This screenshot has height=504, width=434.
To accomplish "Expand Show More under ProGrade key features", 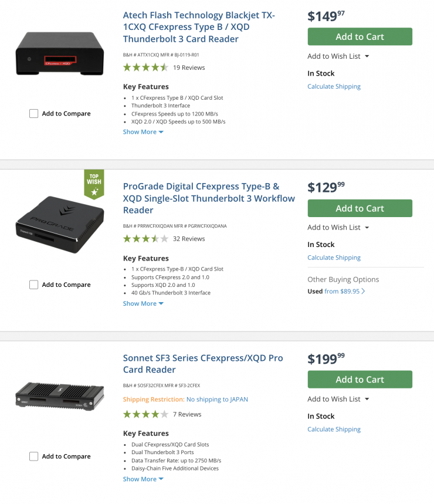I will coord(143,303).
